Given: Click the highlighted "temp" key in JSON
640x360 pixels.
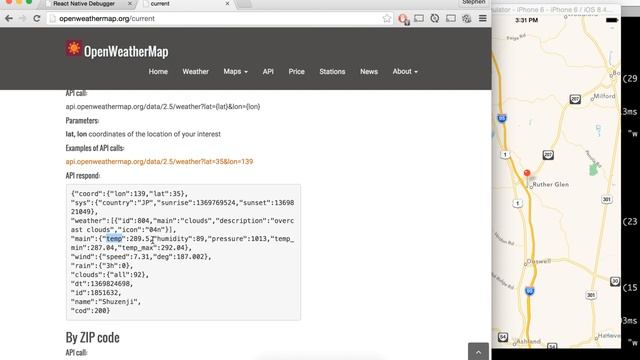Looking at the screenshot, I should click(x=114, y=239).
